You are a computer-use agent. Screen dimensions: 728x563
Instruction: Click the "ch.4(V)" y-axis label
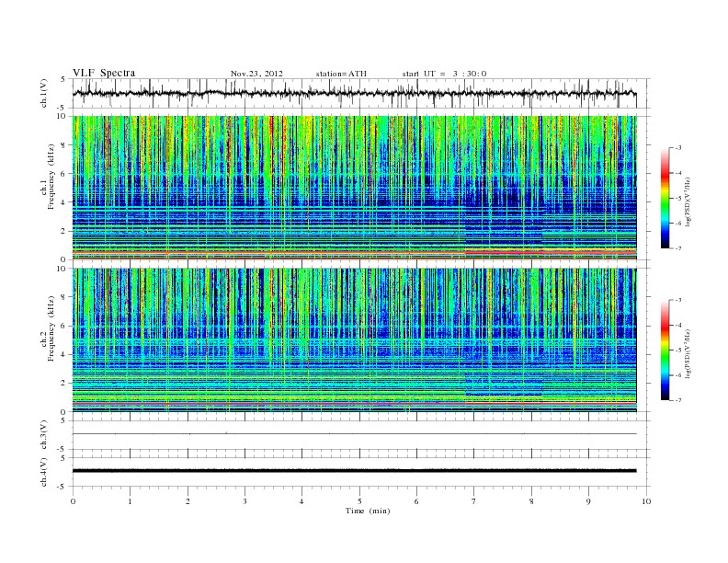tap(43, 472)
